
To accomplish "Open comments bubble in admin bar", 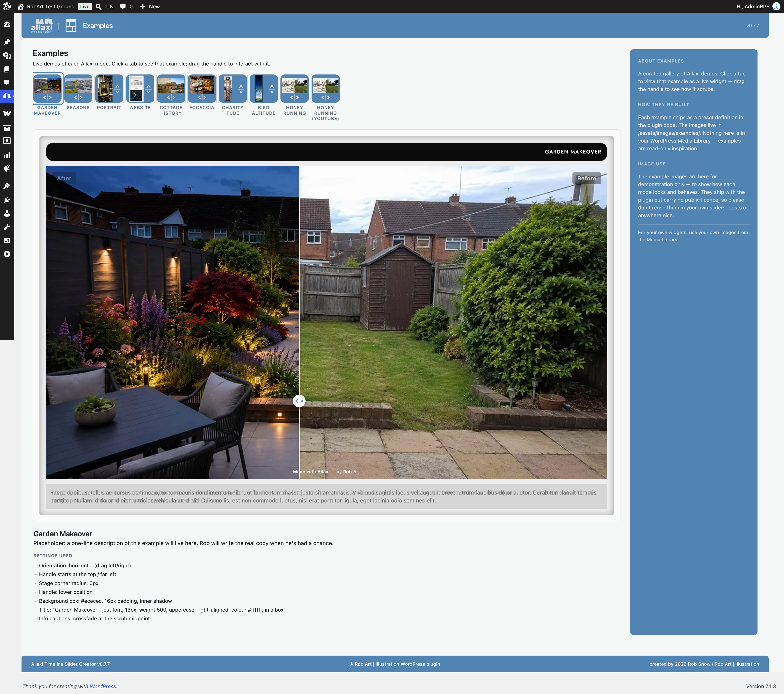I will tap(126, 7).
